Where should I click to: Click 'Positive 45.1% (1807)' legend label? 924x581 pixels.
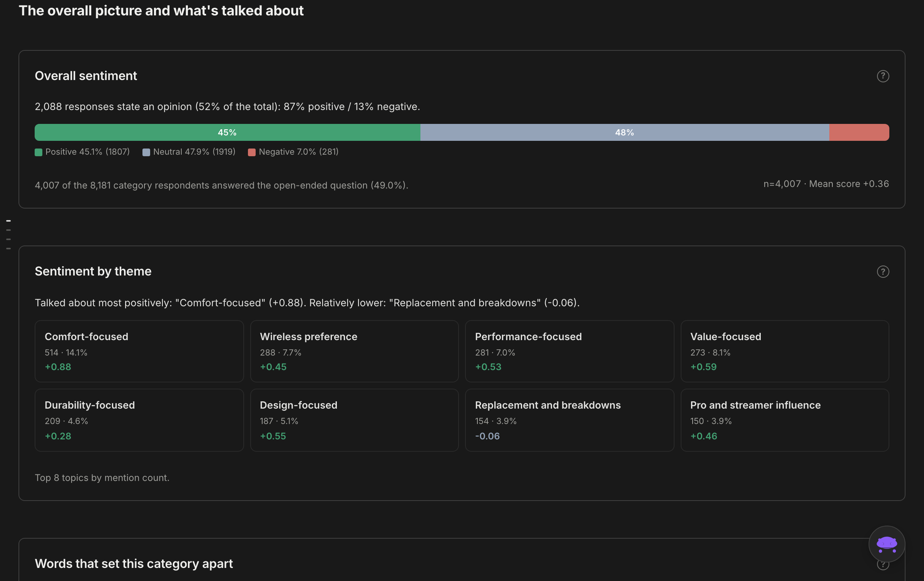click(x=87, y=152)
